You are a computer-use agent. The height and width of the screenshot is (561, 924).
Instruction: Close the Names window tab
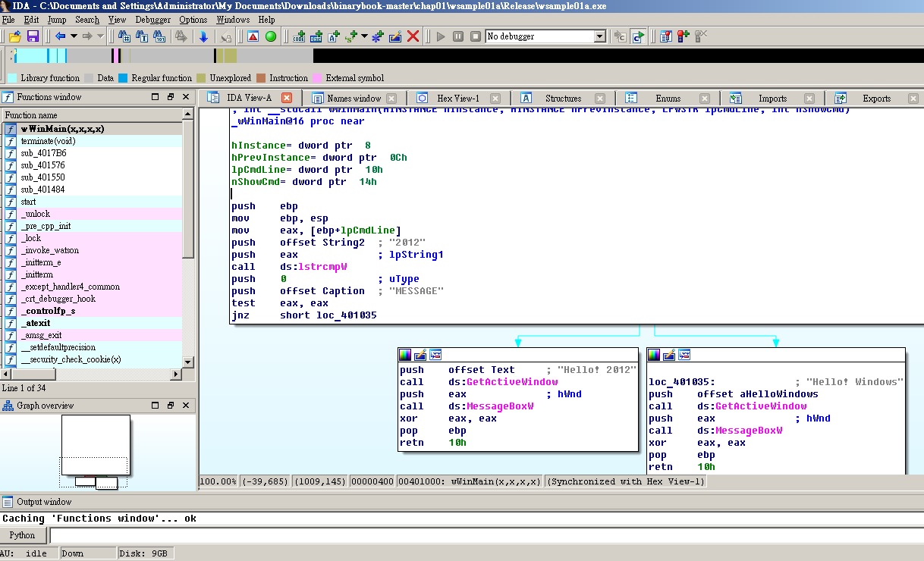click(391, 99)
